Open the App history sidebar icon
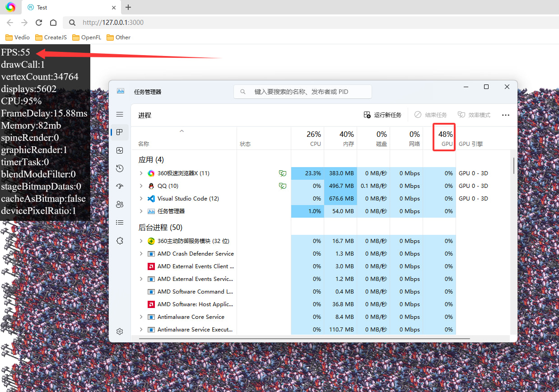The width and height of the screenshot is (559, 392). point(120,168)
